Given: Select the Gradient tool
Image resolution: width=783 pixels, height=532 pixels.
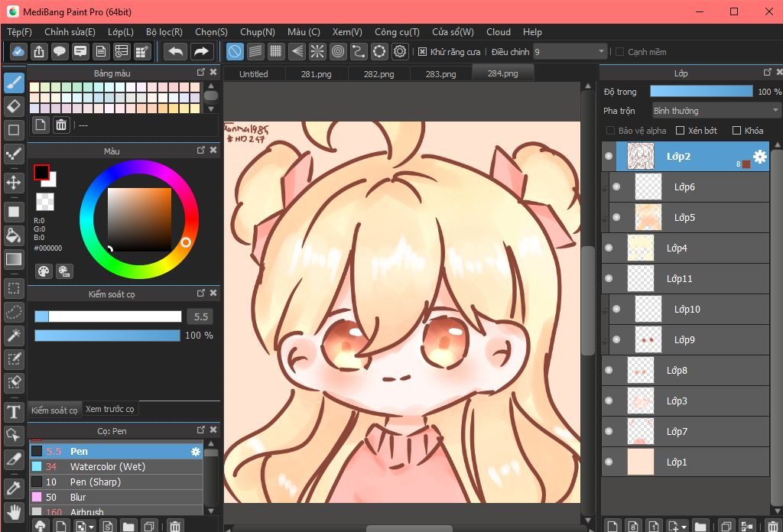Looking at the screenshot, I should point(14,259).
